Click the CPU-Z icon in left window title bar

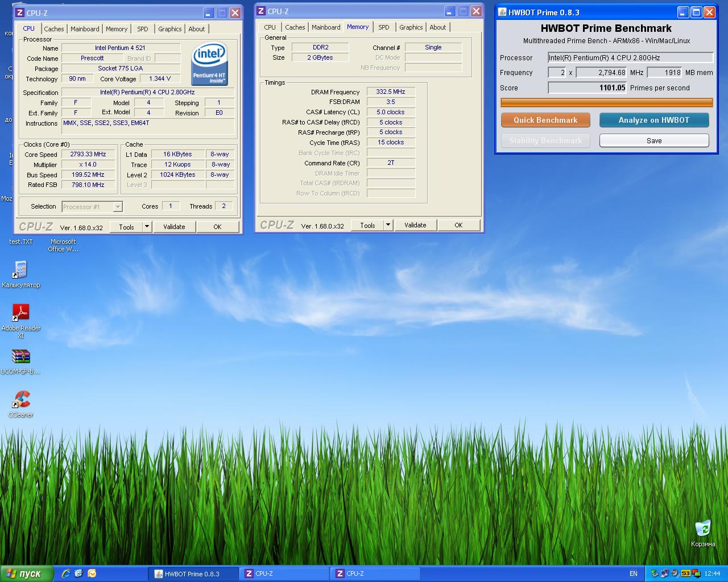(20, 13)
